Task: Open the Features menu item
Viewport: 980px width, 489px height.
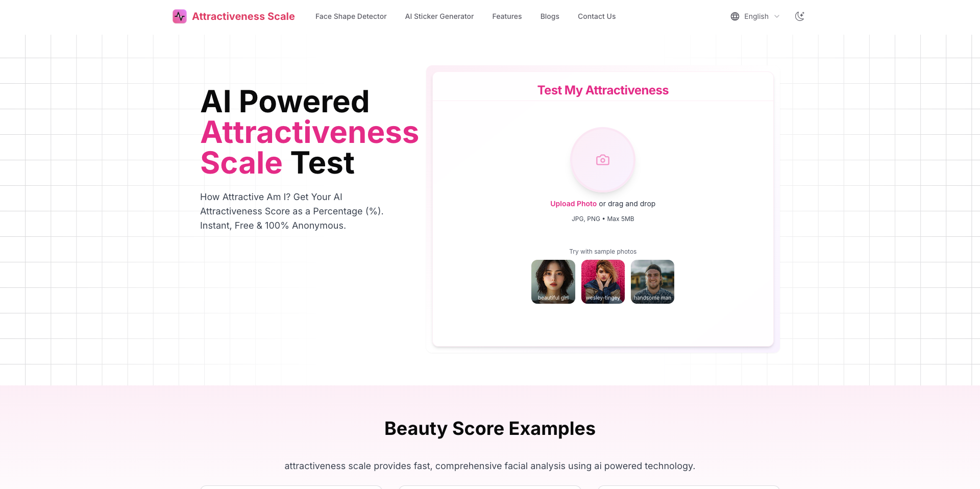Action: tap(507, 16)
